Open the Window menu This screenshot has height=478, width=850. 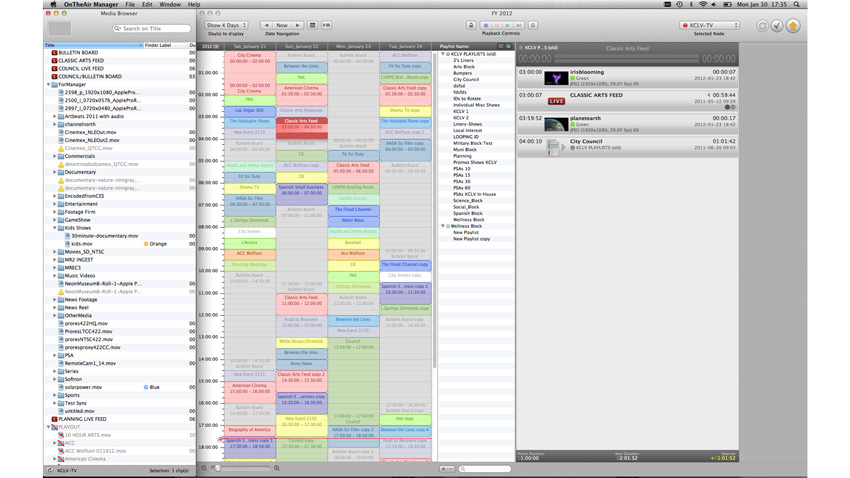coord(170,4)
